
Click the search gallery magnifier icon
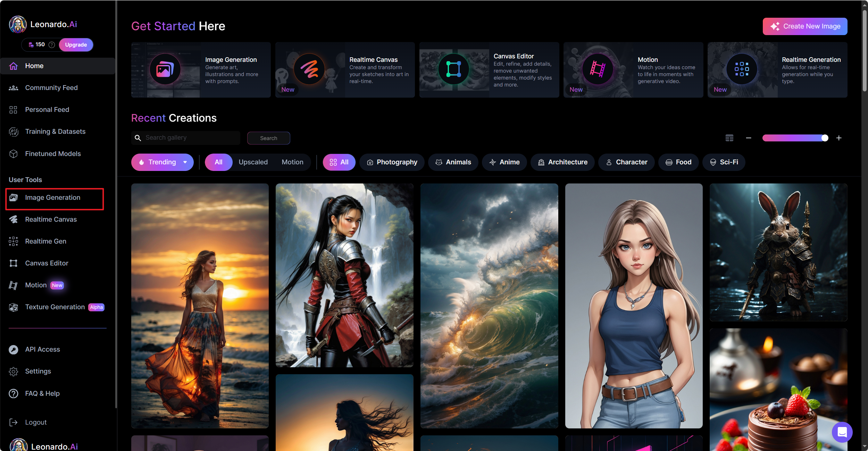(x=138, y=138)
